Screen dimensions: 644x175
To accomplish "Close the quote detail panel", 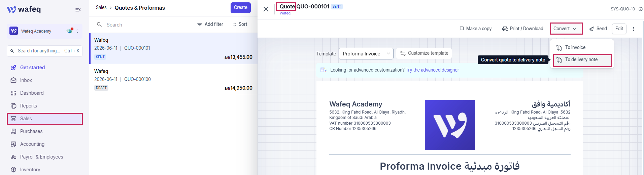I will point(266,9).
